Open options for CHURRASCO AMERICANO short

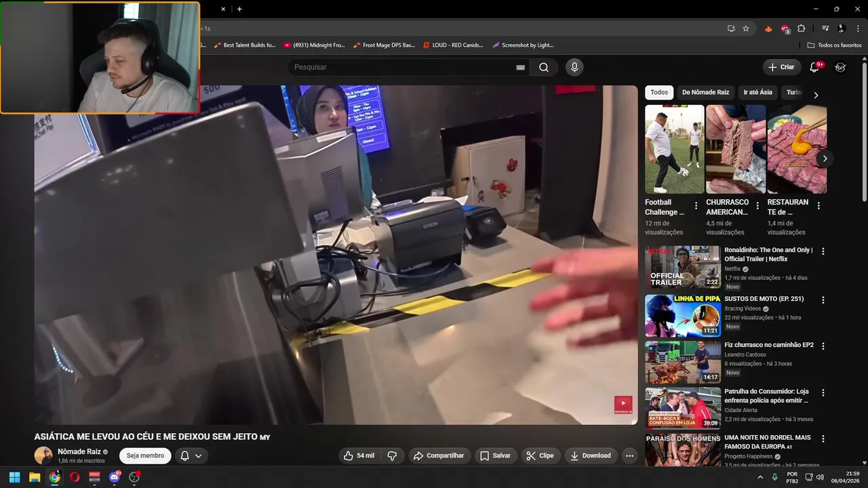coord(757,205)
